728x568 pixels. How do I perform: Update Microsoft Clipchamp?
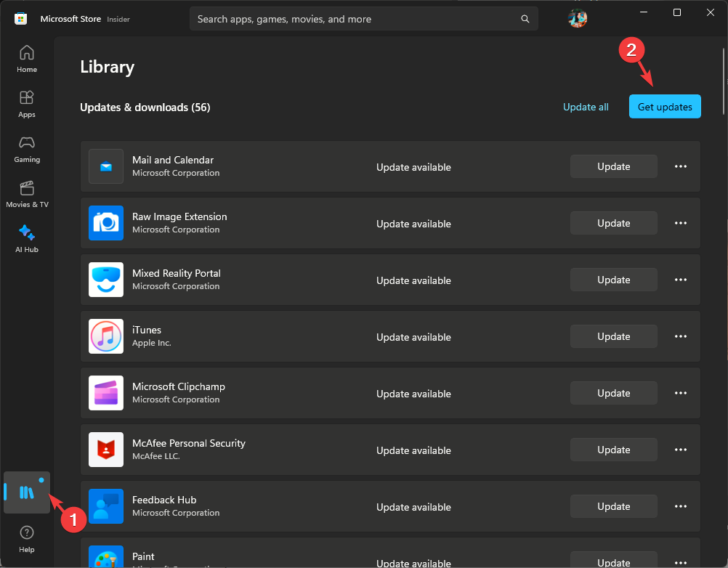[x=614, y=392]
